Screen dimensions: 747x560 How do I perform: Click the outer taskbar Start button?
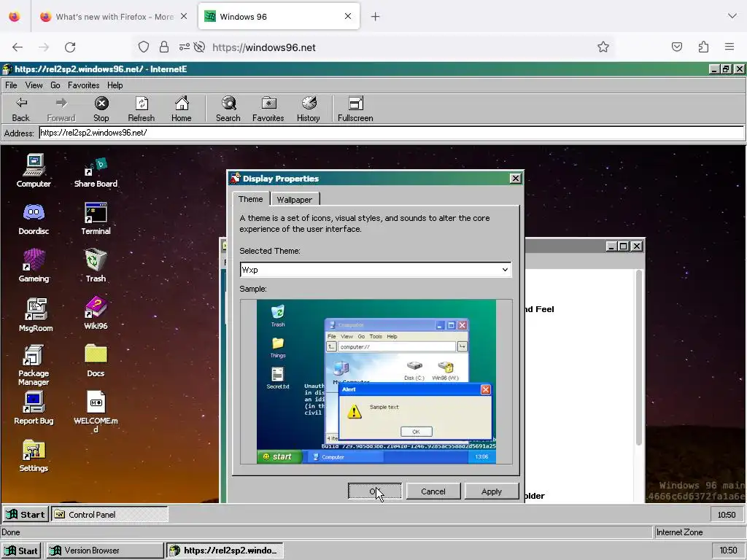pos(21,551)
